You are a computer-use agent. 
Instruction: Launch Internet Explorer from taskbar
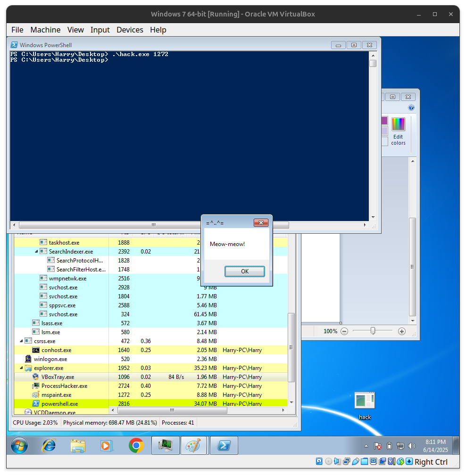[49, 446]
